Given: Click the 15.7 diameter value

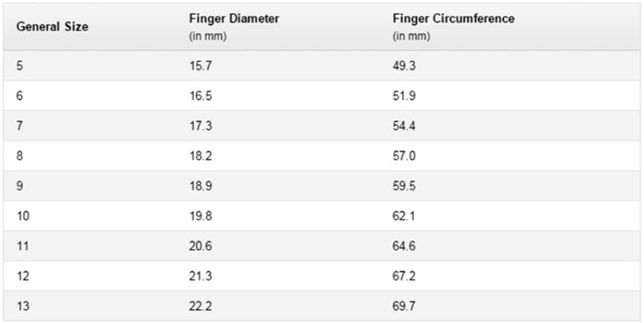Looking at the screenshot, I should (x=200, y=66).
